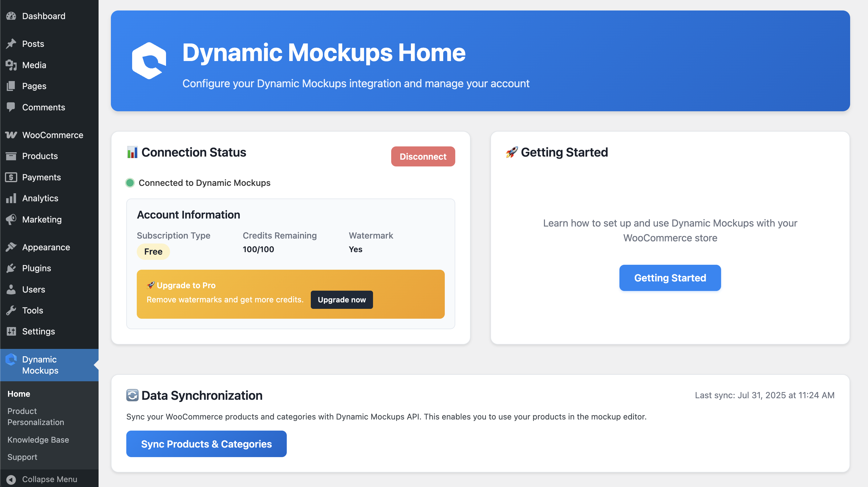Open the Plugins menu label
This screenshot has height=487, width=868.
(36, 268)
